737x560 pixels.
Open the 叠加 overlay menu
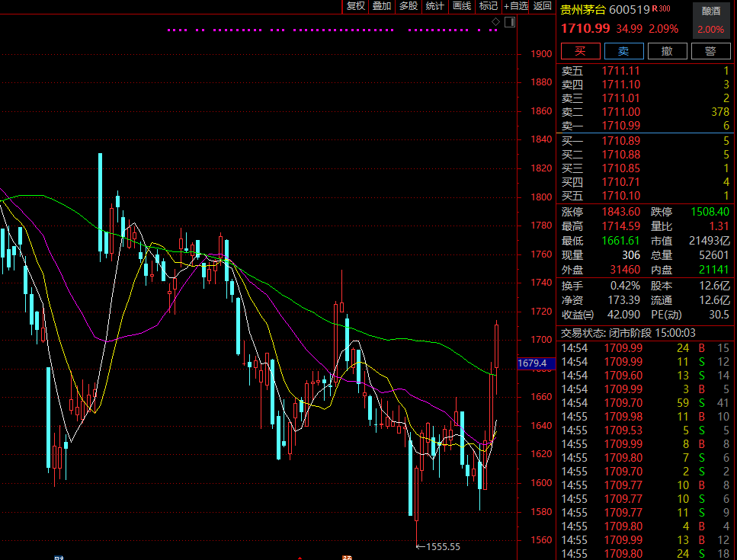tap(382, 6)
